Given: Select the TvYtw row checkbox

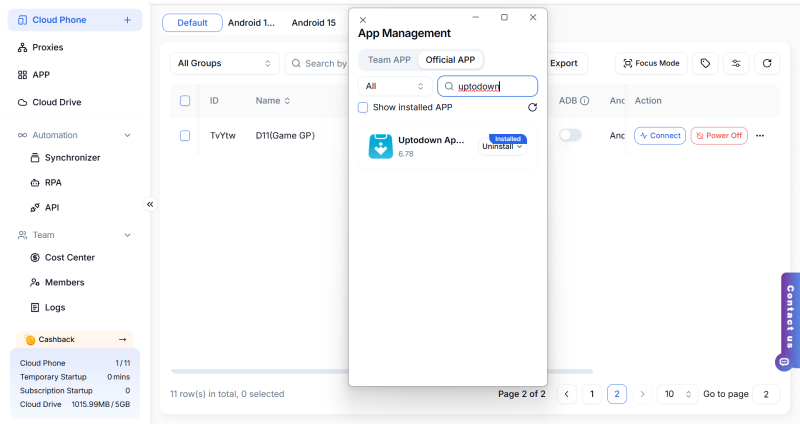Looking at the screenshot, I should (x=185, y=135).
